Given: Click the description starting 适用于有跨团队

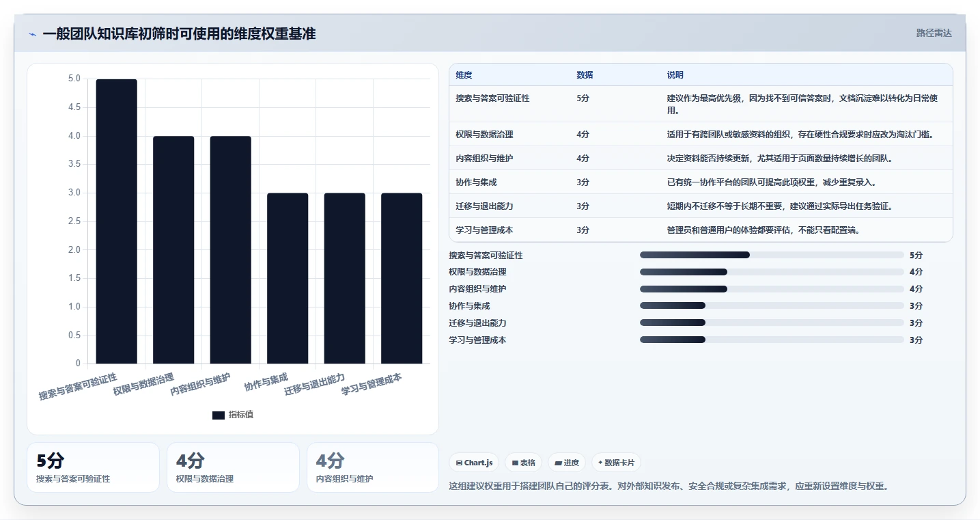Looking at the screenshot, I should point(800,135).
